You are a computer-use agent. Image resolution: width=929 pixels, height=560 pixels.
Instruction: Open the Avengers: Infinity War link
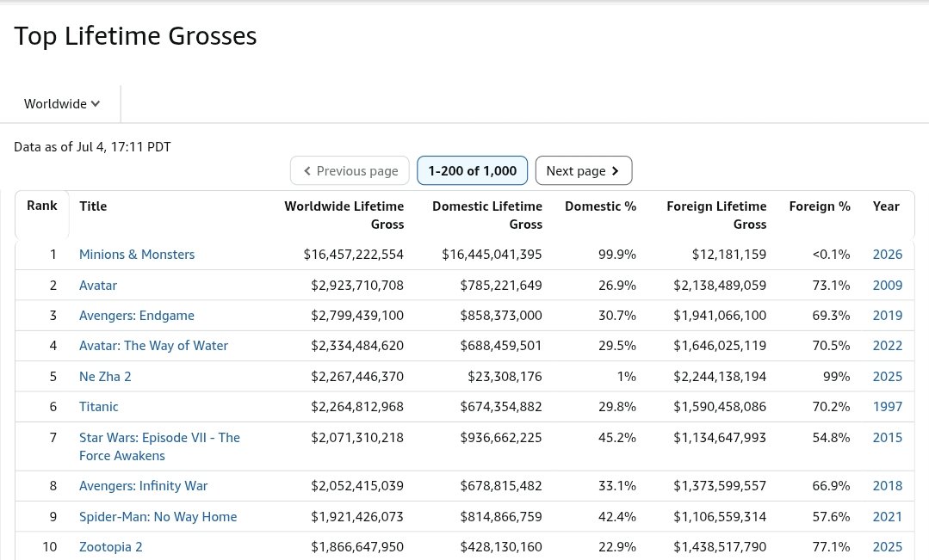click(144, 485)
